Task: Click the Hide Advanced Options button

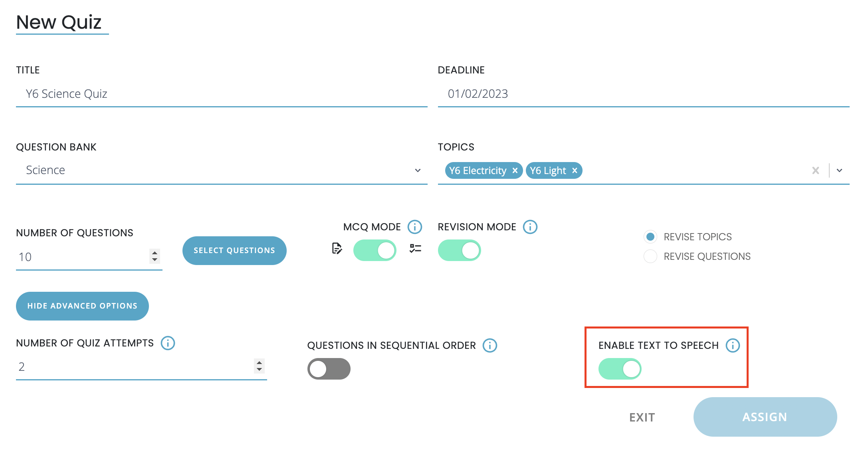Action: [x=82, y=306]
